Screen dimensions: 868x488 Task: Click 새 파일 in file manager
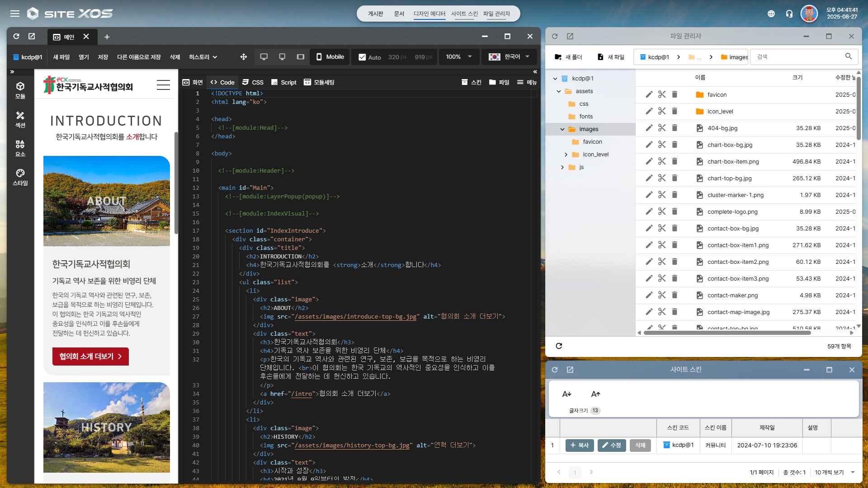pyautogui.click(x=611, y=57)
